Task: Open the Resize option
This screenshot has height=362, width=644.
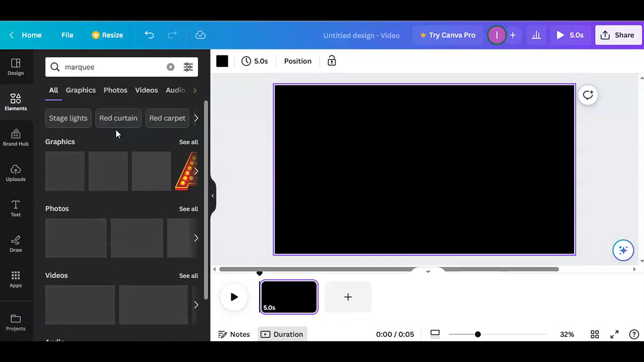Action: (x=108, y=35)
